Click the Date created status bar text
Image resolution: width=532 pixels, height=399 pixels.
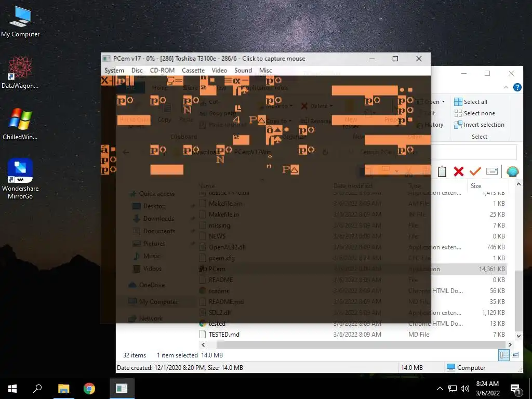[x=180, y=368]
